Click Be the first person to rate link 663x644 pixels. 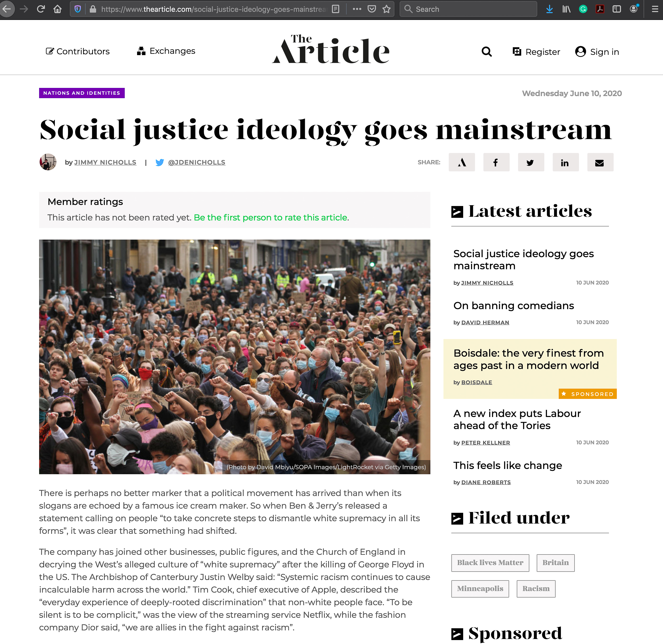[271, 218]
